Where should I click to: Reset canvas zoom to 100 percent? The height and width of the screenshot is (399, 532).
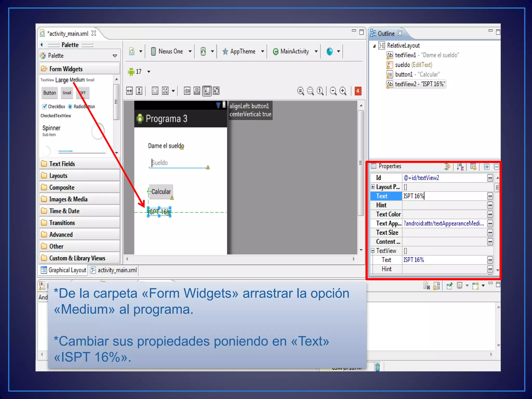pos(320,91)
